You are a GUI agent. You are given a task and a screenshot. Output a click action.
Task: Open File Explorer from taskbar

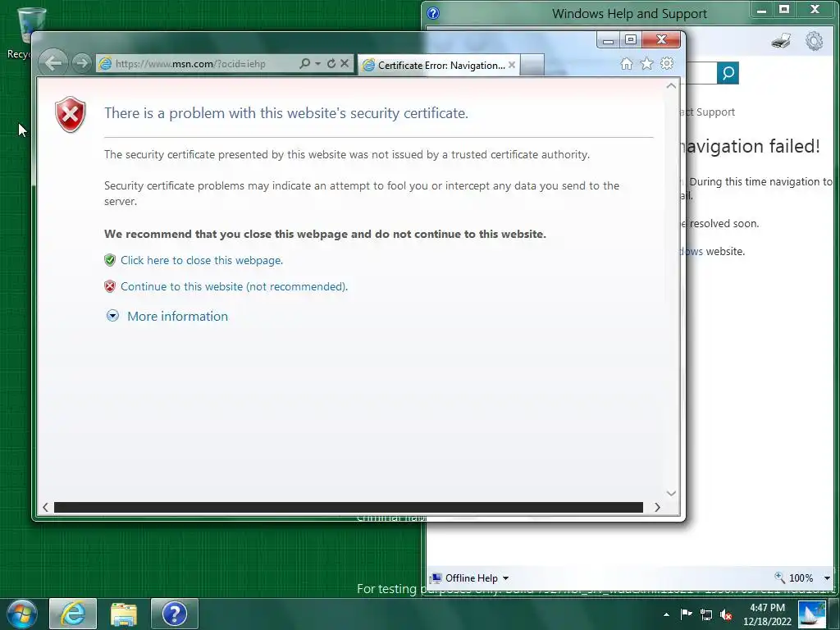pyautogui.click(x=124, y=614)
